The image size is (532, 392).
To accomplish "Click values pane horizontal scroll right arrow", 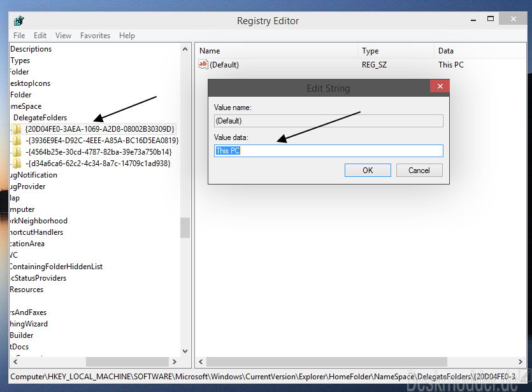I will pos(520,362).
